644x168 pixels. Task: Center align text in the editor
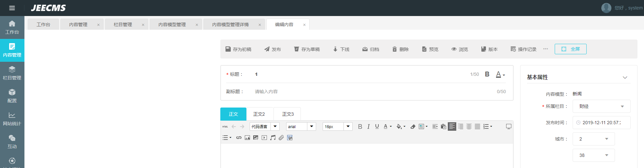[x=469, y=126]
